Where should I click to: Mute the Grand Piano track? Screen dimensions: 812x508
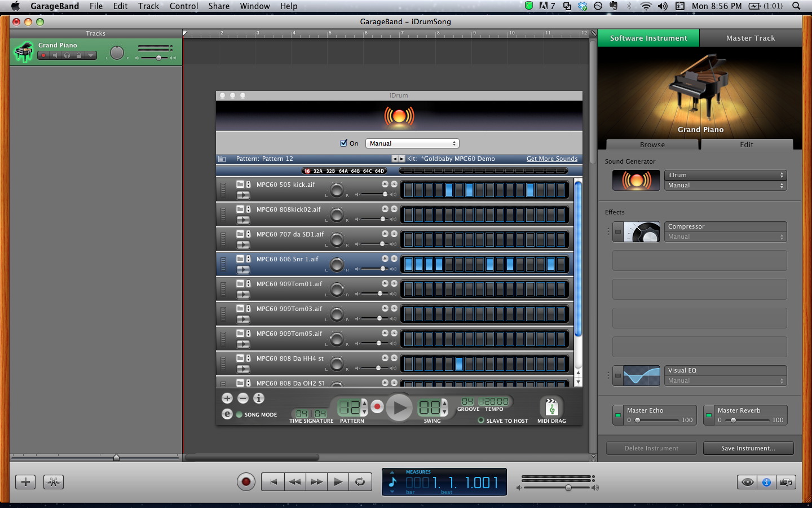pyautogui.click(x=55, y=55)
